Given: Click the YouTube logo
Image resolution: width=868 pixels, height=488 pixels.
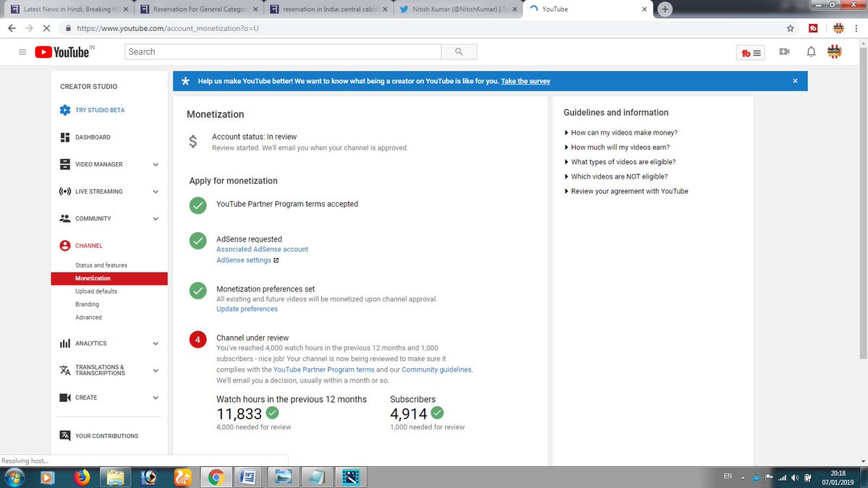Looking at the screenshot, I should [64, 52].
